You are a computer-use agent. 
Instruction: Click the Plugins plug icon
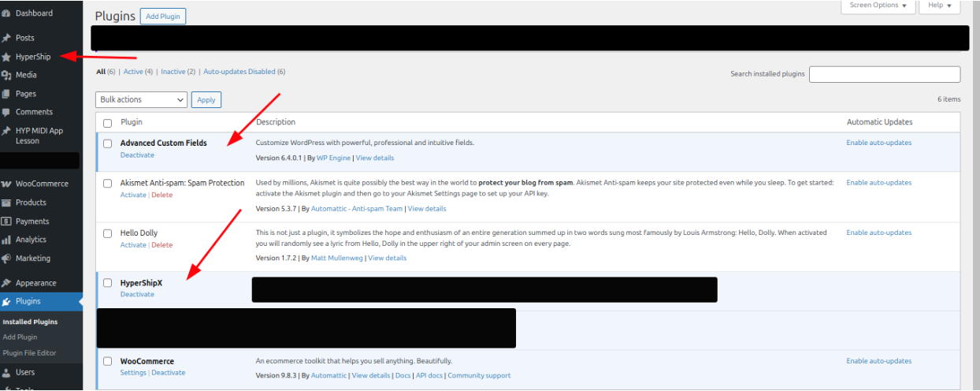pyautogui.click(x=6, y=301)
